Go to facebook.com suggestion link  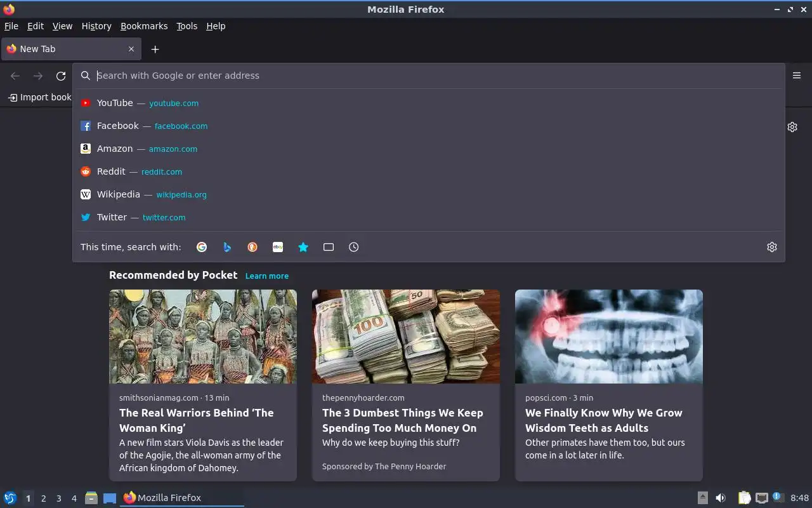click(181, 126)
